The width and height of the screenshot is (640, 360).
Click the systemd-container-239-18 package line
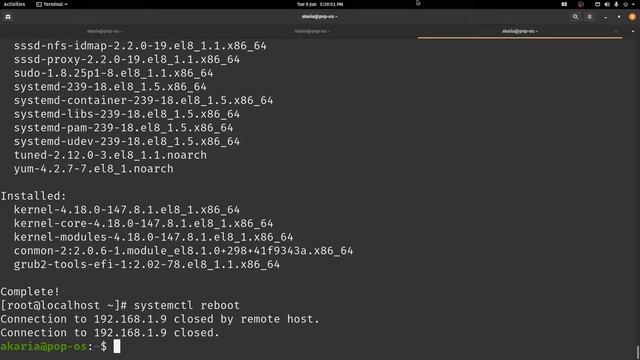(x=144, y=100)
